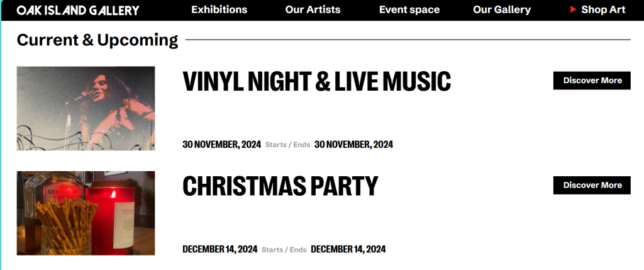Click Christmas Party start date December 14
644x270 pixels.
click(219, 249)
